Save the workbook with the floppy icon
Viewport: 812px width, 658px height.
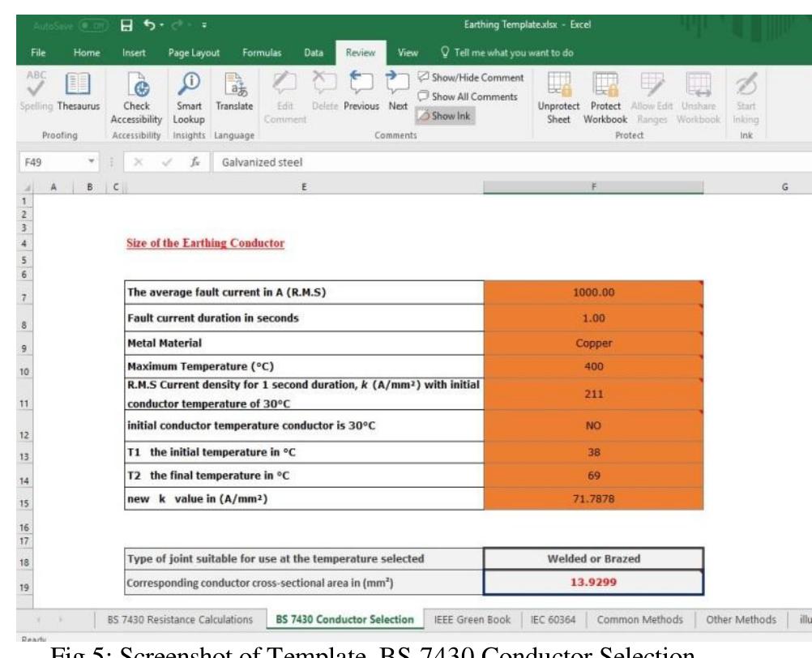pos(126,25)
